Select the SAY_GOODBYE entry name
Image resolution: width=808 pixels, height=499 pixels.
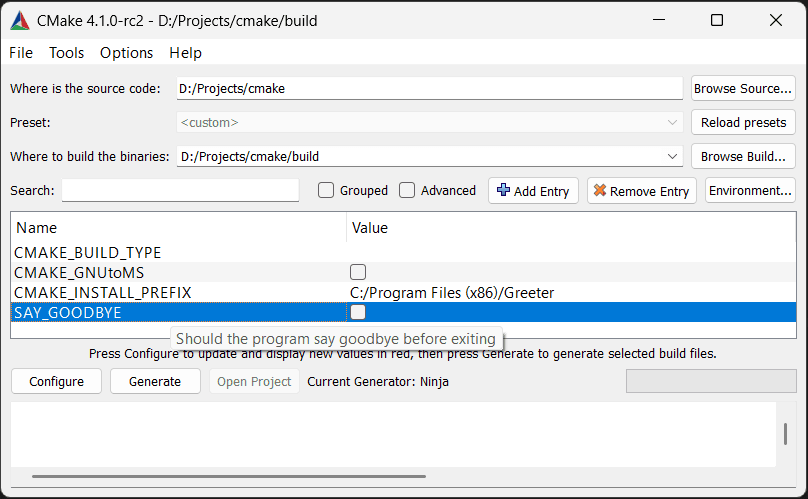click(68, 312)
